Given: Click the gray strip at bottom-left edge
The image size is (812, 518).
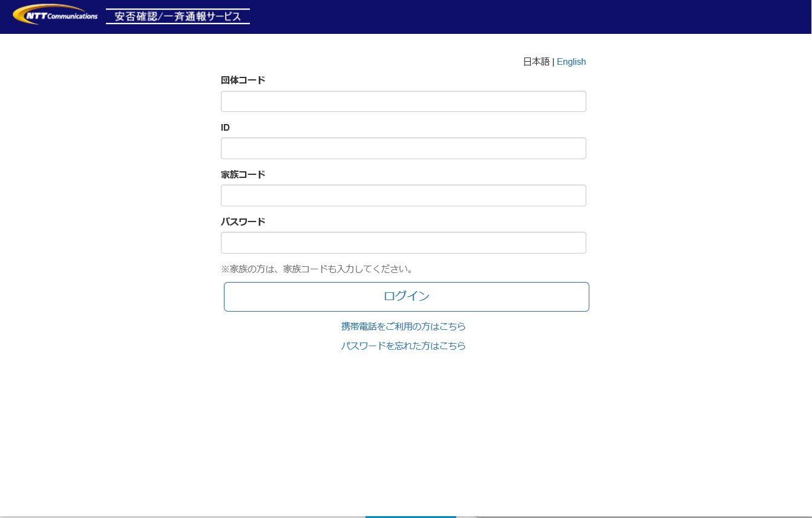Looking at the screenshot, I should [182, 517].
